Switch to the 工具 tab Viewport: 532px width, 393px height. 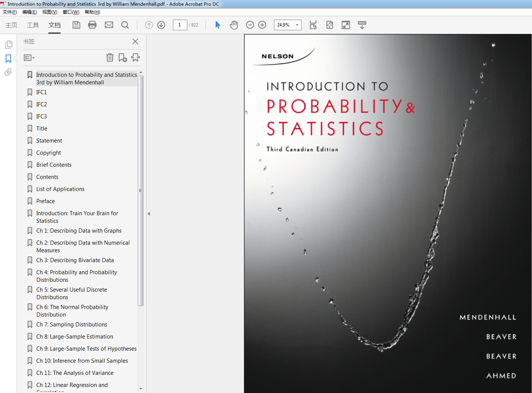[x=33, y=25]
